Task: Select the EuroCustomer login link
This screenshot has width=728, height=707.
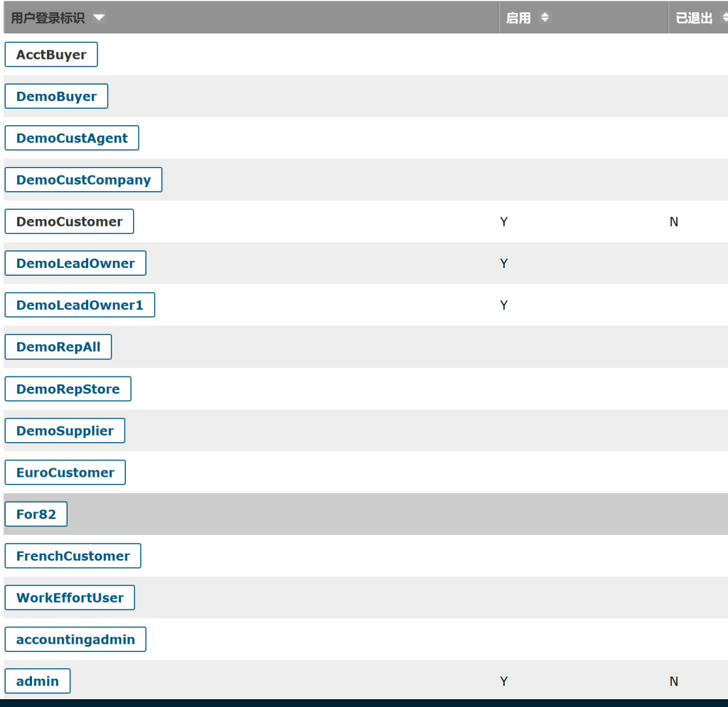Action: click(65, 473)
